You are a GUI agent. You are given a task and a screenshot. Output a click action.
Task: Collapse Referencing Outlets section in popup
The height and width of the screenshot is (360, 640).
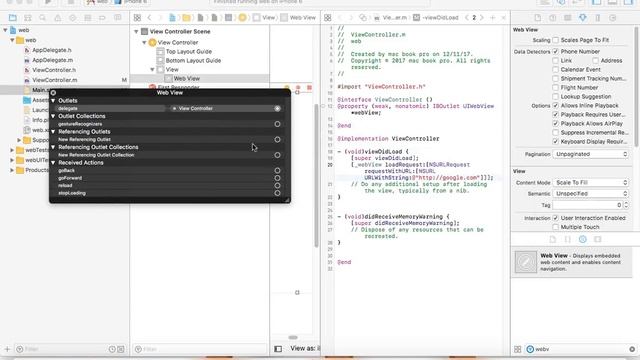[53, 131]
